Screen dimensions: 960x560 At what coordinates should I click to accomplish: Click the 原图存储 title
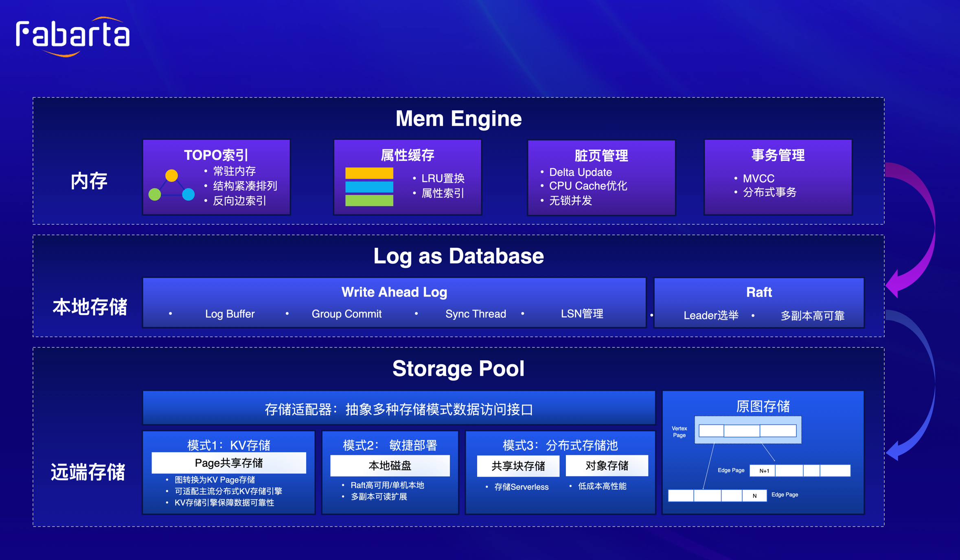763,406
